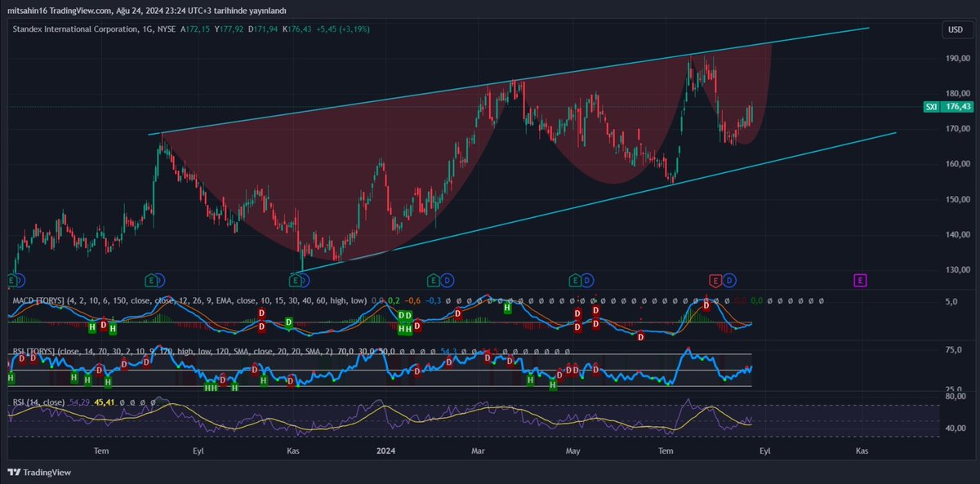The image size is (980, 484).
Task: Click the TradingView logo
Action: (x=39, y=472)
